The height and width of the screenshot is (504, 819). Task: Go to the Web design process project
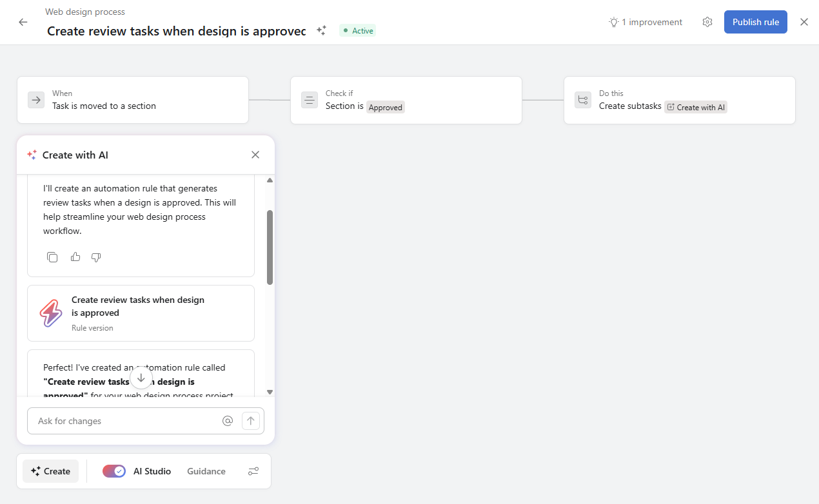(84, 11)
